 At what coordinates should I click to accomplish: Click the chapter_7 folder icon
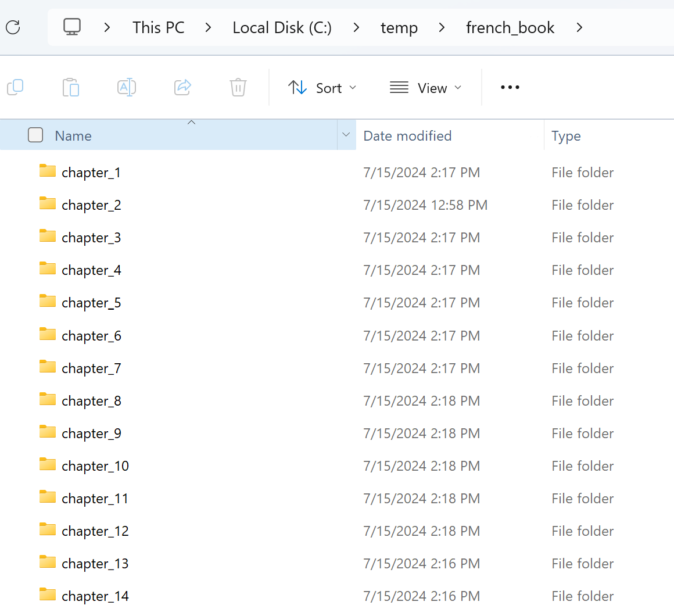(x=47, y=367)
